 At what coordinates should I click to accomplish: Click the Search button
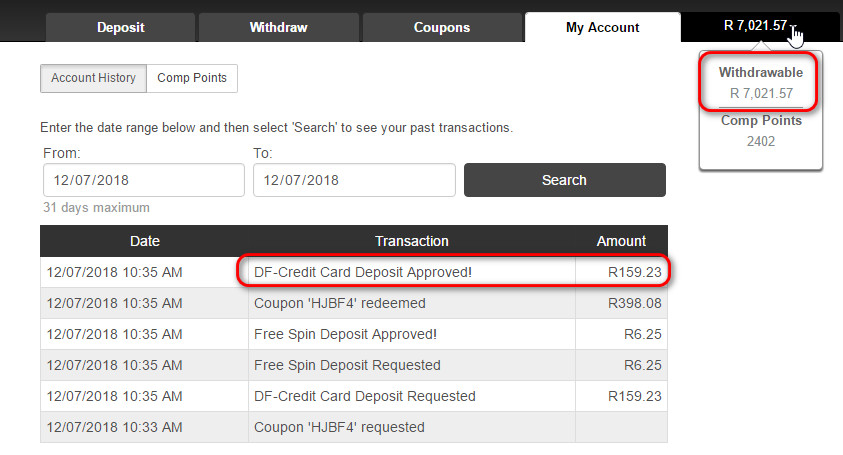click(565, 180)
